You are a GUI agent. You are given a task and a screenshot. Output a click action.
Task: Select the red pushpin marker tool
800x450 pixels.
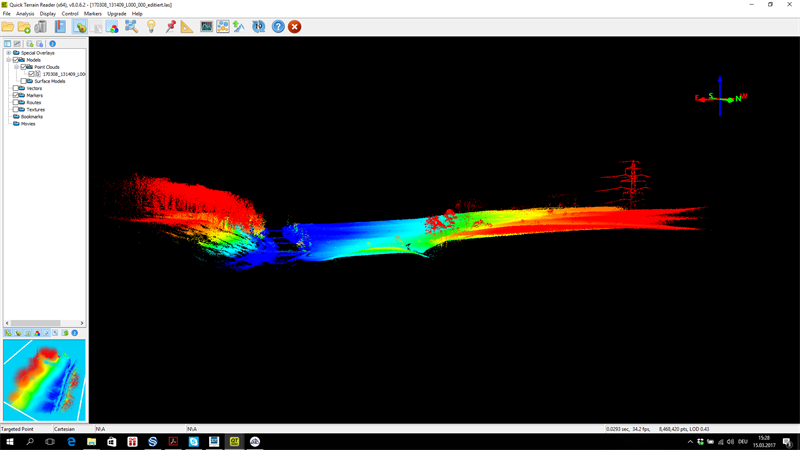[x=170, y=27]
